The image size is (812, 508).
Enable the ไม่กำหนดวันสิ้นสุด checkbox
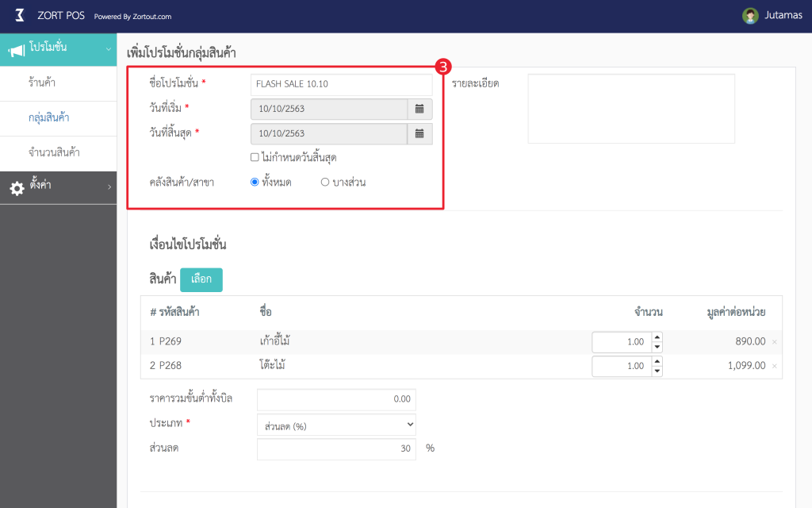[255, 156]
